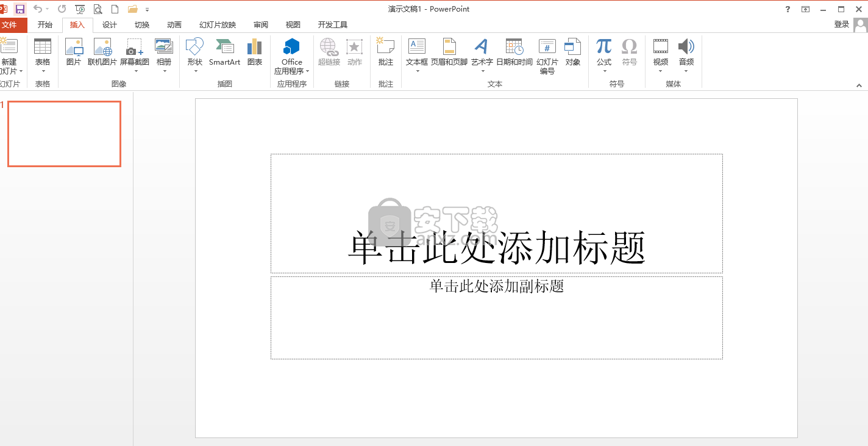
Task: Open the 视频 video insert menu
Action: (x=661, y=55)
